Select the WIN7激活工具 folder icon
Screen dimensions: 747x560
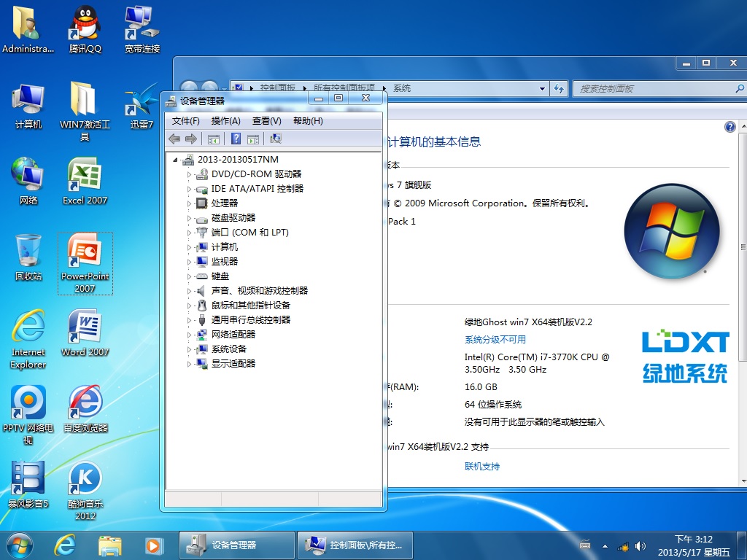[x=85, y=112]
